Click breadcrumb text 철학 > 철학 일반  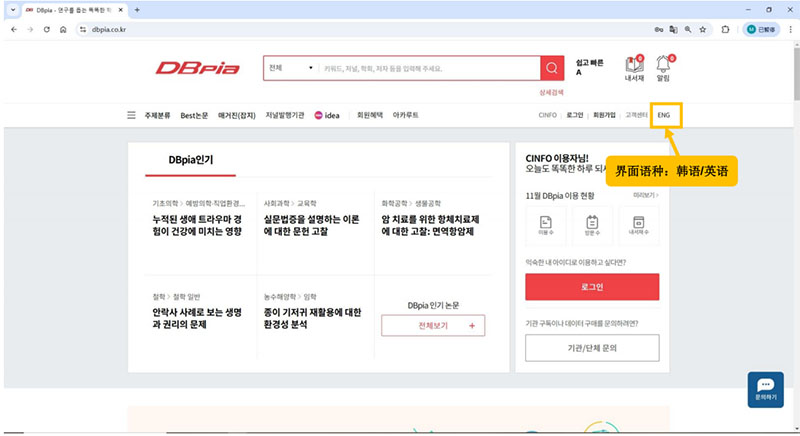pyautogui.click(x=176, y=297)
